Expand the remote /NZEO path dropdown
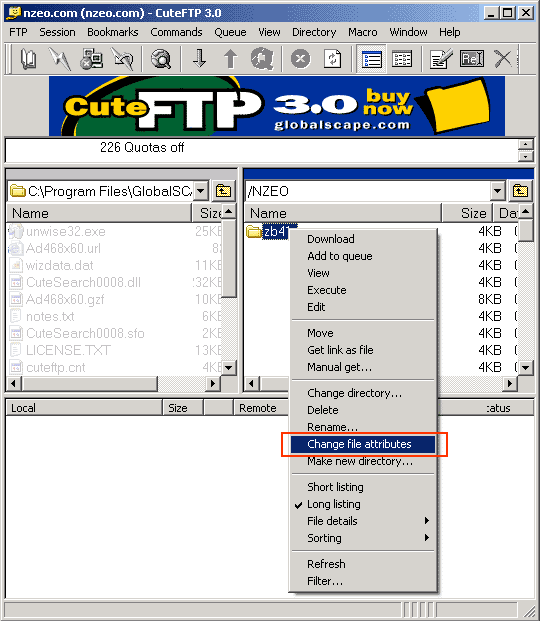The height and width of the screenshot is (621, 540). pos(498,191)
